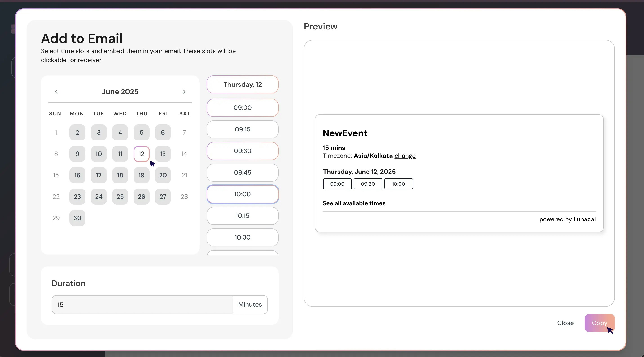The width and height of the screenshot is (644, 357).
Task: Click the Thursday, 12 date header
Action: pos(242,84)
